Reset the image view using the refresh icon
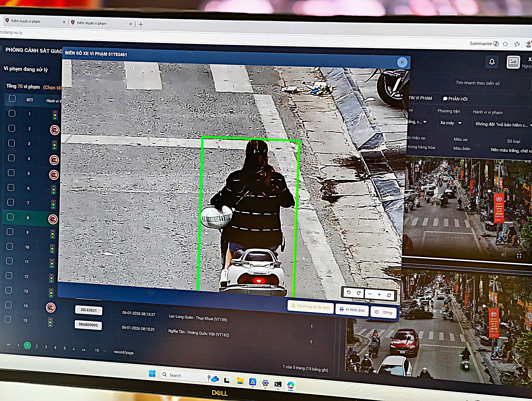 pos(389,295)
